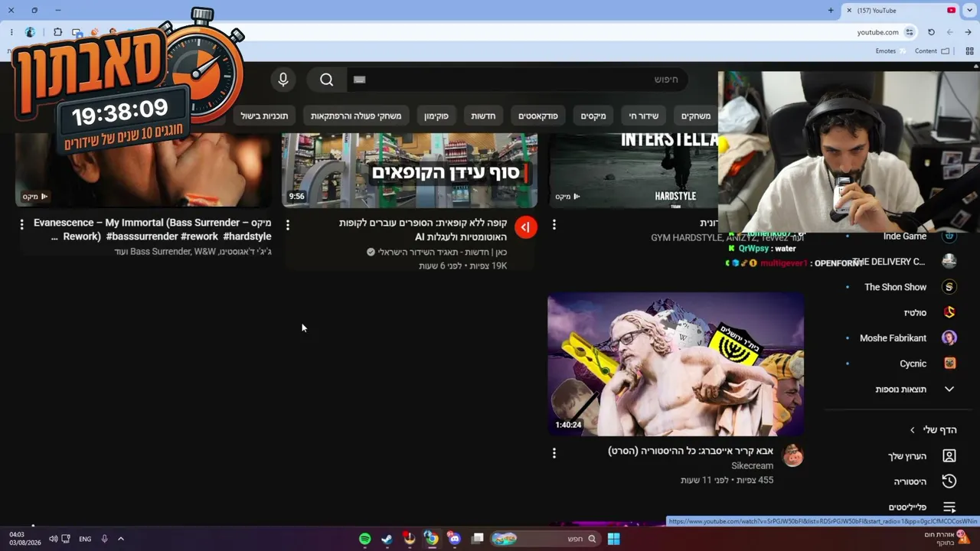
Task: Expand more subscriptions with תוצאות נוספות
Action: (915, 390)
